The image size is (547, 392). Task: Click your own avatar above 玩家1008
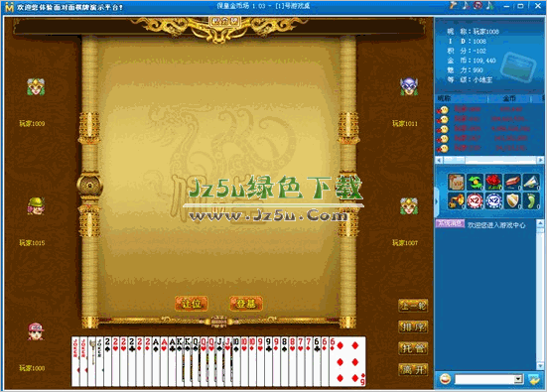pos(36,331)
